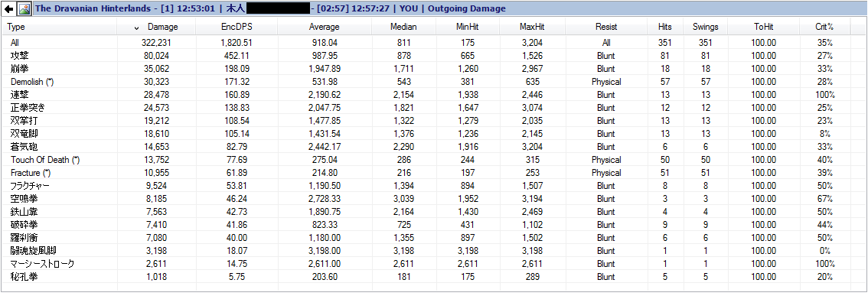Click the 44% crit value

(x=824, y=225)
